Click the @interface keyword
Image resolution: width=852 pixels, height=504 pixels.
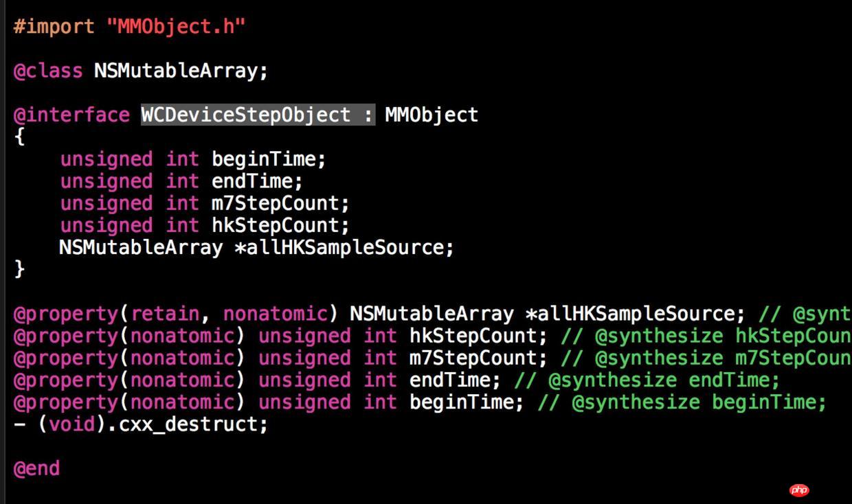click(71, 115)
